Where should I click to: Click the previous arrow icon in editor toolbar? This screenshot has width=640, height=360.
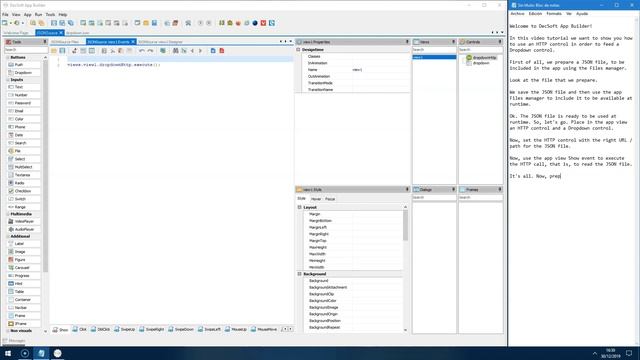pyautogui.click(x=192, y=51)
